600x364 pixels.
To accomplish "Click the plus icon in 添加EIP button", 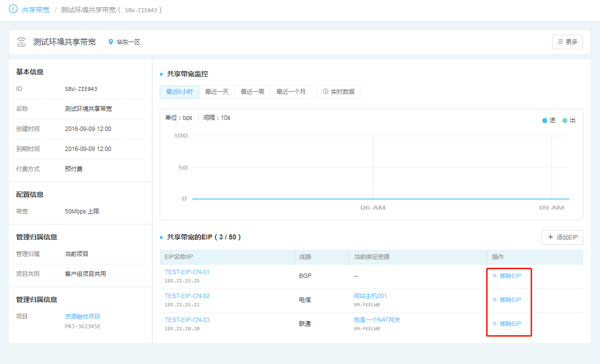I will coord(551,237).
